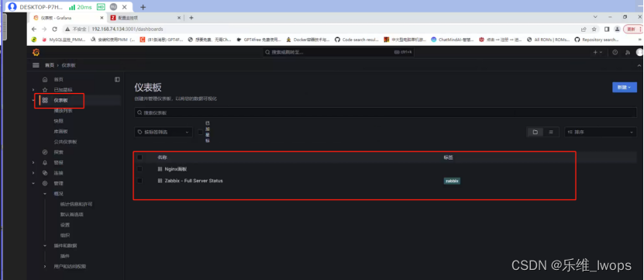The height and width of the screenshot is (280, 644).
Task: Dock the sidebar with the panel icon
Action: (x=117, y=79)
